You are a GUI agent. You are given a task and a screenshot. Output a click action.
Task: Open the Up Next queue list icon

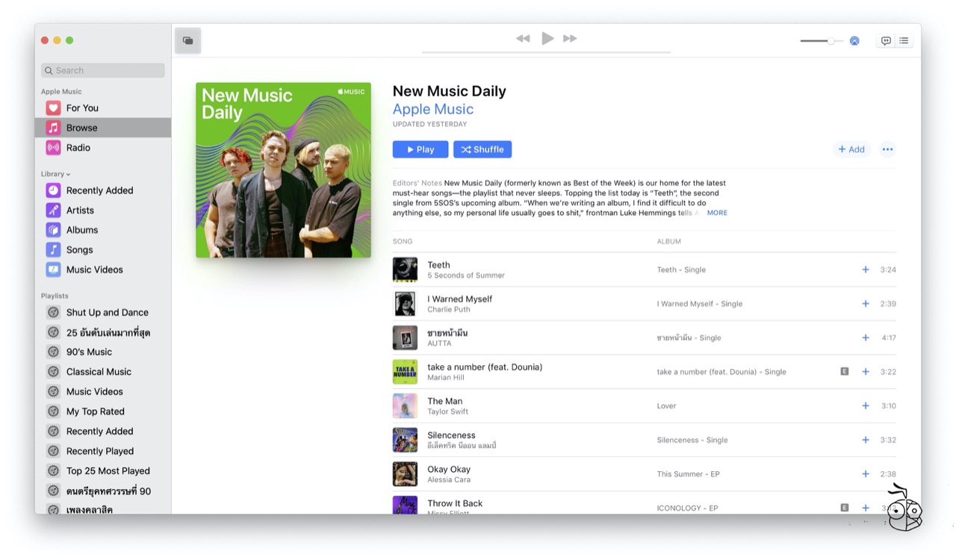(904, 41)
